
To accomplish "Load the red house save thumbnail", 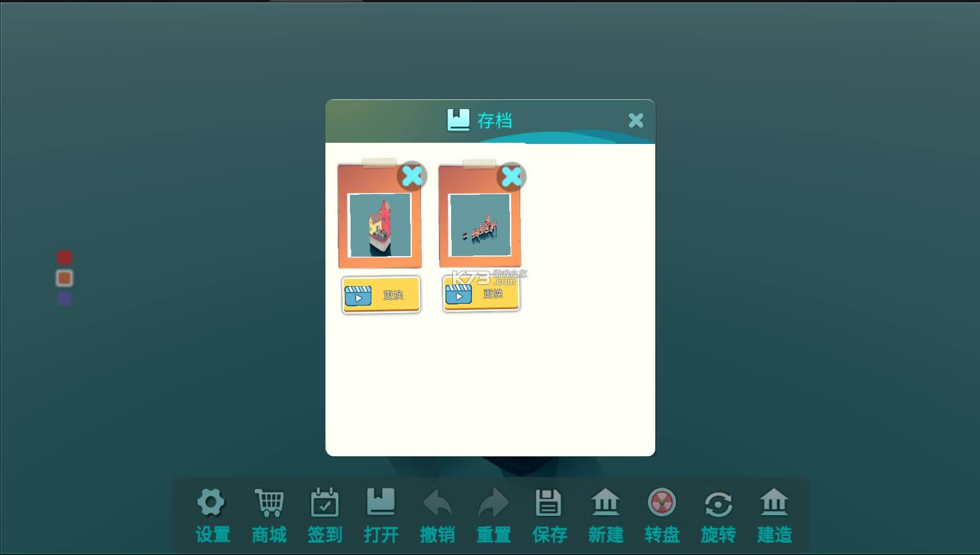I will (x=379, y=225).
